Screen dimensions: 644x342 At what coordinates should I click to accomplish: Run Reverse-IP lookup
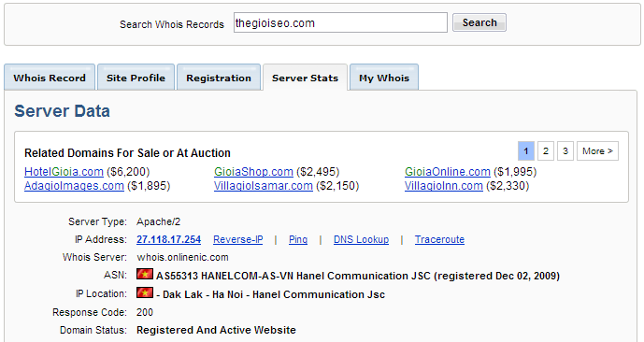[237, 239]
